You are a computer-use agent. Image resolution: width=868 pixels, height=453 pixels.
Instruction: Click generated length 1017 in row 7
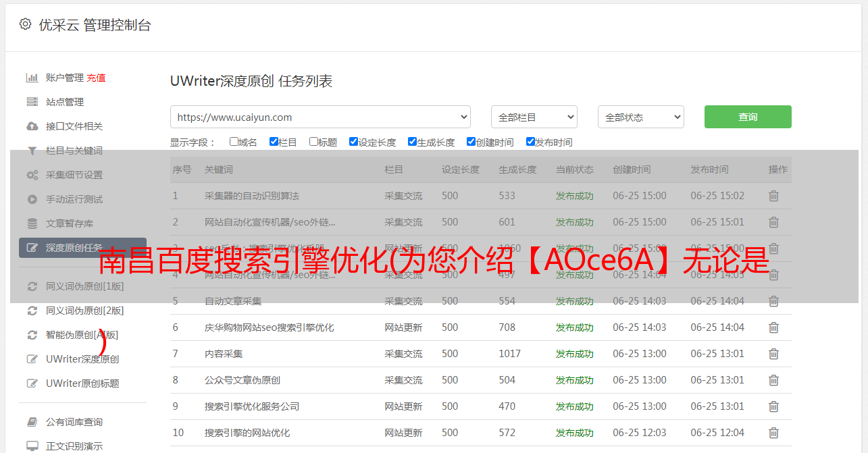[510, 354]
